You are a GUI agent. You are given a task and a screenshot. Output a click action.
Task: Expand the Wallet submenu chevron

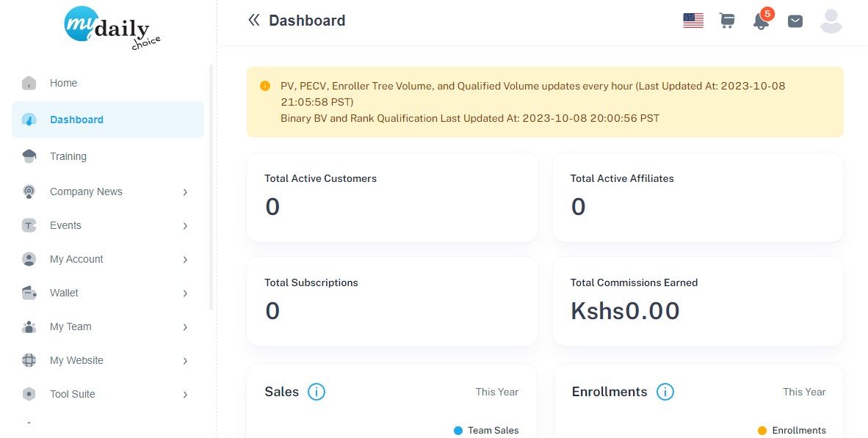[x=186, y=293]
